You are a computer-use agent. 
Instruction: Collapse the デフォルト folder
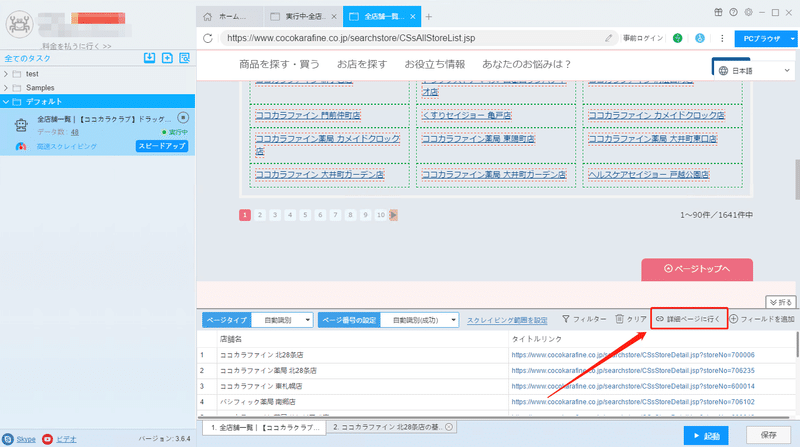click(x=6, y=102)
